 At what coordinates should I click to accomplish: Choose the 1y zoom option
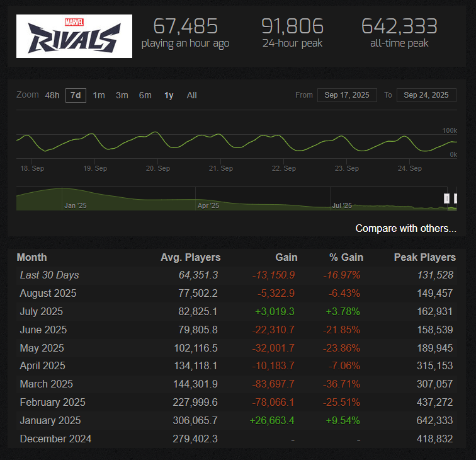pyautogui.click(x=169, y=95)
